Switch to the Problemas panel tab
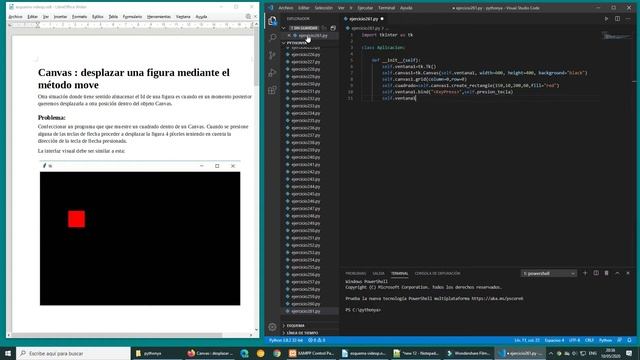This screenshot has width=640, height=360. click(356, 273)
